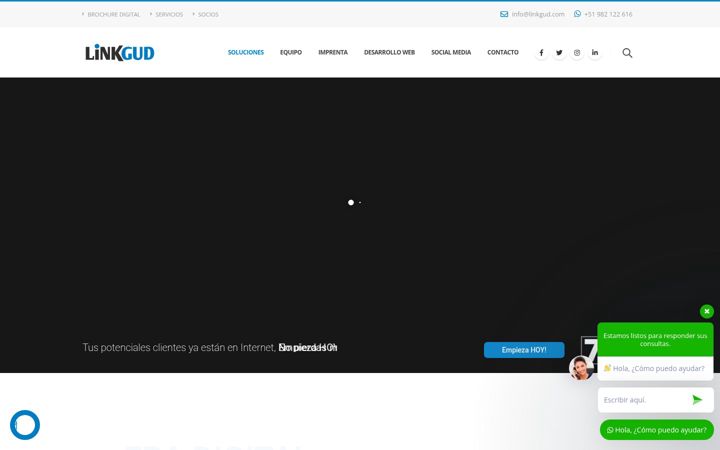Screen dimensions: 720x450
Task: Open the Socios top link
Action: (208, 15)
